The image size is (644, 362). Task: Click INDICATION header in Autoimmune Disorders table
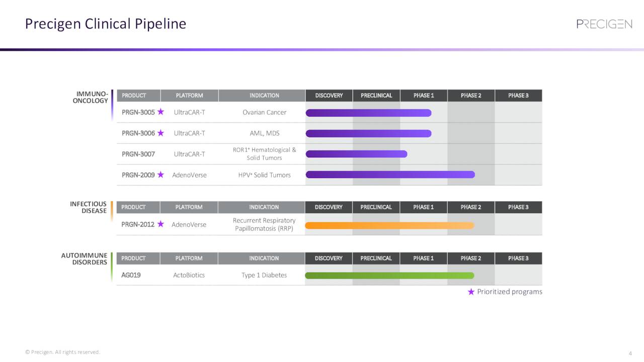point(262,258)
